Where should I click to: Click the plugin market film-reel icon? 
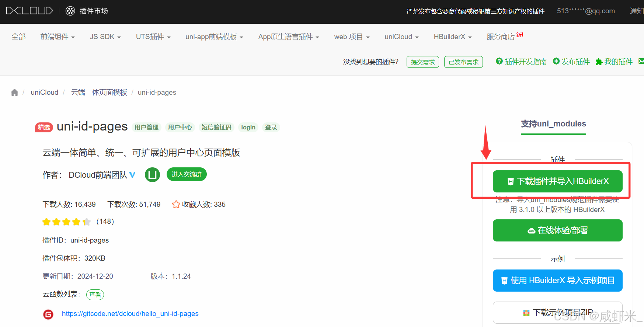pos(70,11)
